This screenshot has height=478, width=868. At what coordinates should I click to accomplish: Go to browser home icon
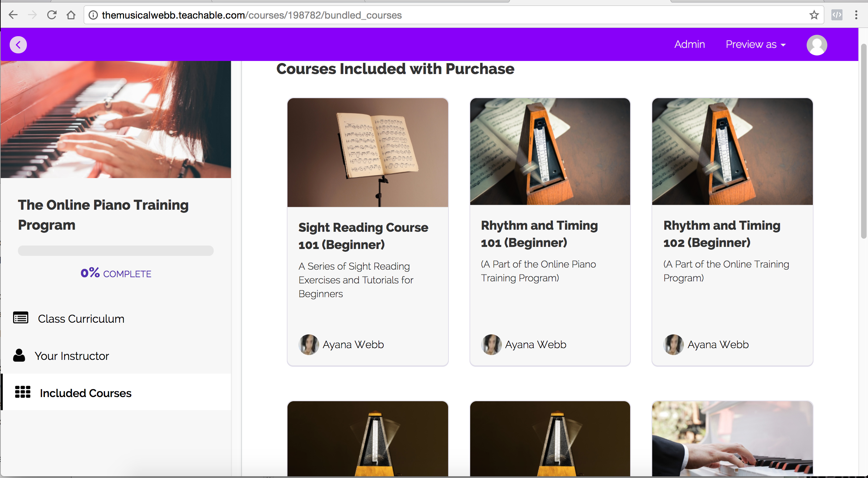tap(71, 15)
